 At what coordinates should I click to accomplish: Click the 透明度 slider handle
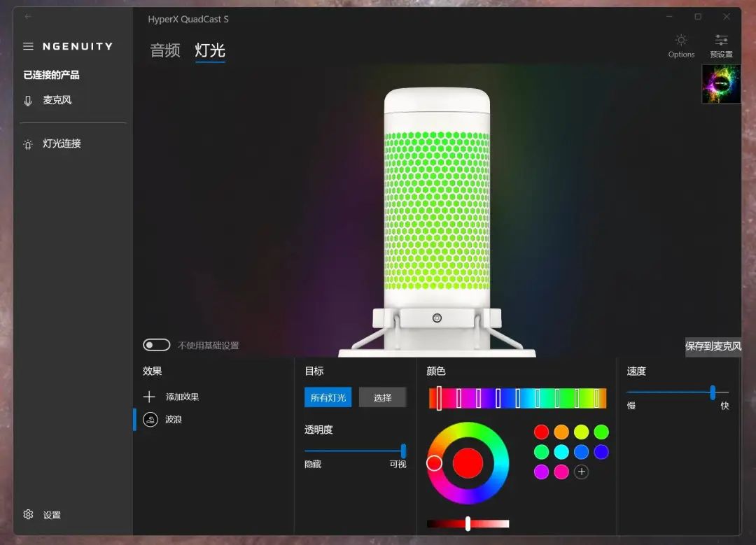[404, 451]
